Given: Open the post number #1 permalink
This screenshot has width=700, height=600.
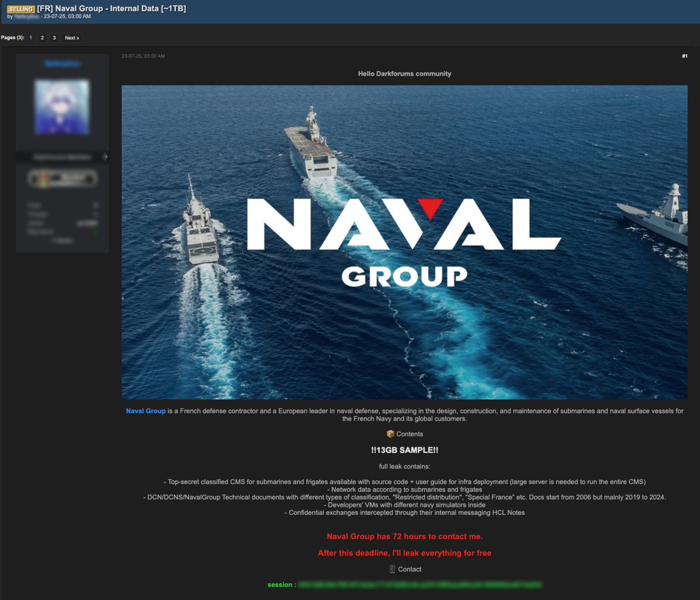Looking at the screenshot, I should pyautogui.click(x=684, y=56).
